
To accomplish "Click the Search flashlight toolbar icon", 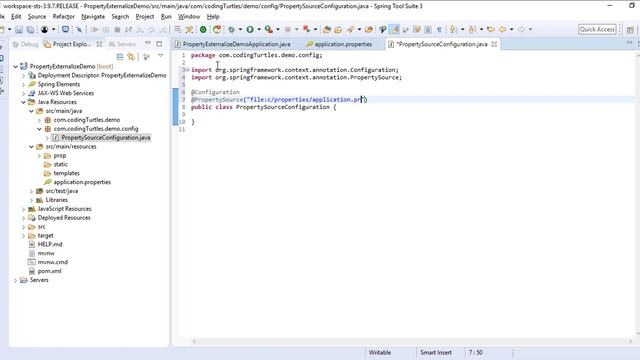I will [350, 29].
